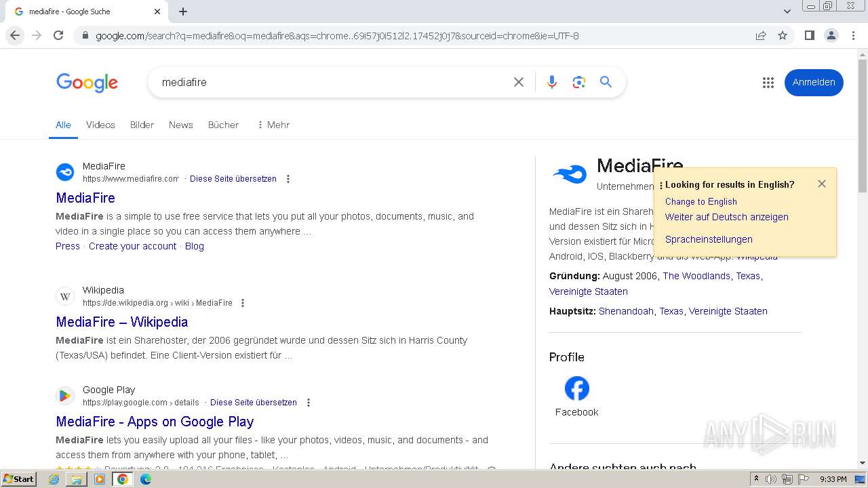The height and width of the screenshot is (488, 868).
Task: Choose Change to English
Action: coord(701,201)
